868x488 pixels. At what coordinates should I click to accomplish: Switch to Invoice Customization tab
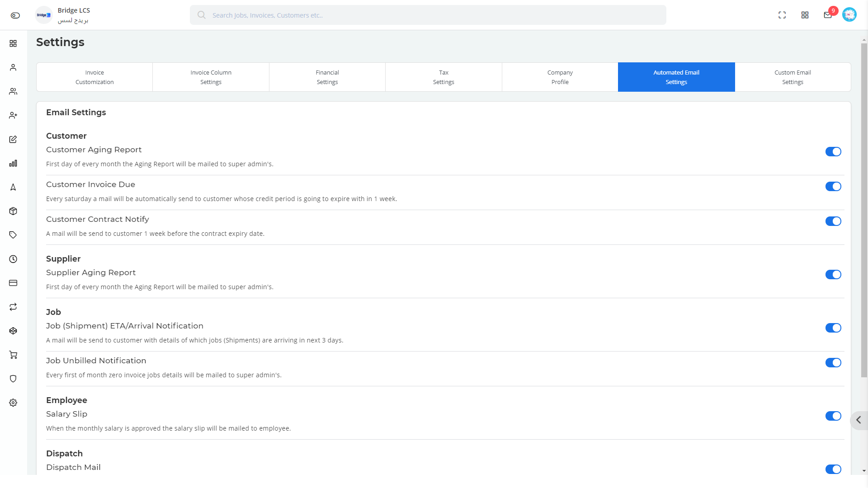point(94,77)
